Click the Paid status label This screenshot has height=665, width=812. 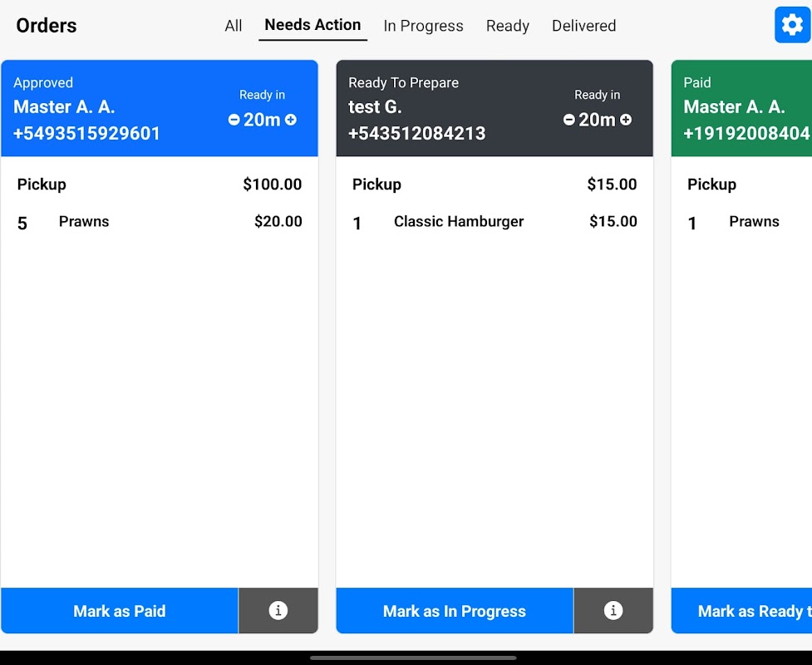point(697,83)
